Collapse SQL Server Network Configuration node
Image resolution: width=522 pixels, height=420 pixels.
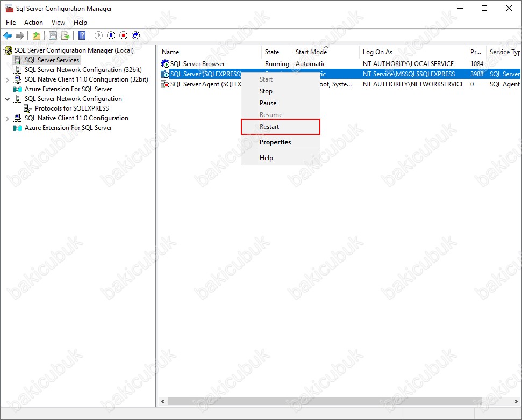click(8, 99)
